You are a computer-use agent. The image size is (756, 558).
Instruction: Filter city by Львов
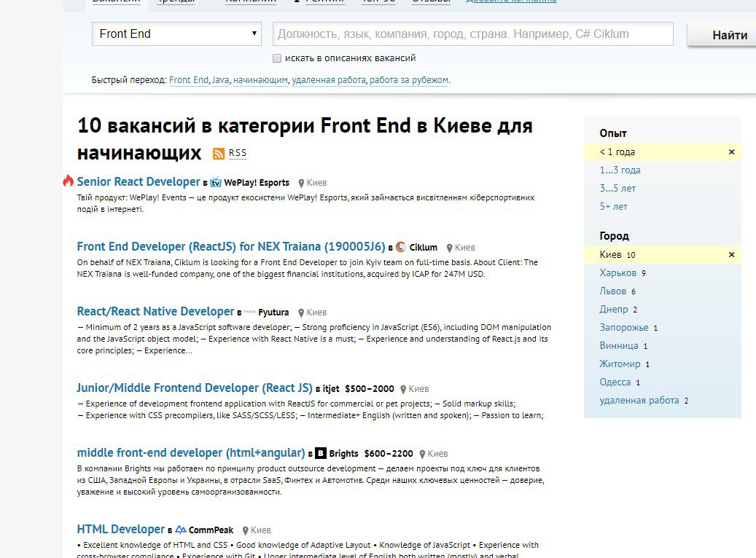click(x=613, y=291)
